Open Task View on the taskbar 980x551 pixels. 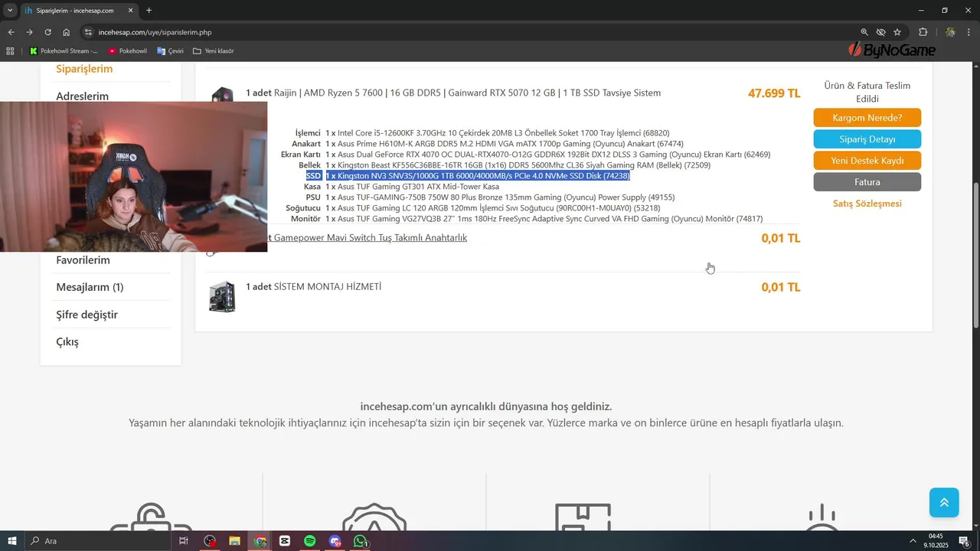pyautogui.click(x=184, y=541)
